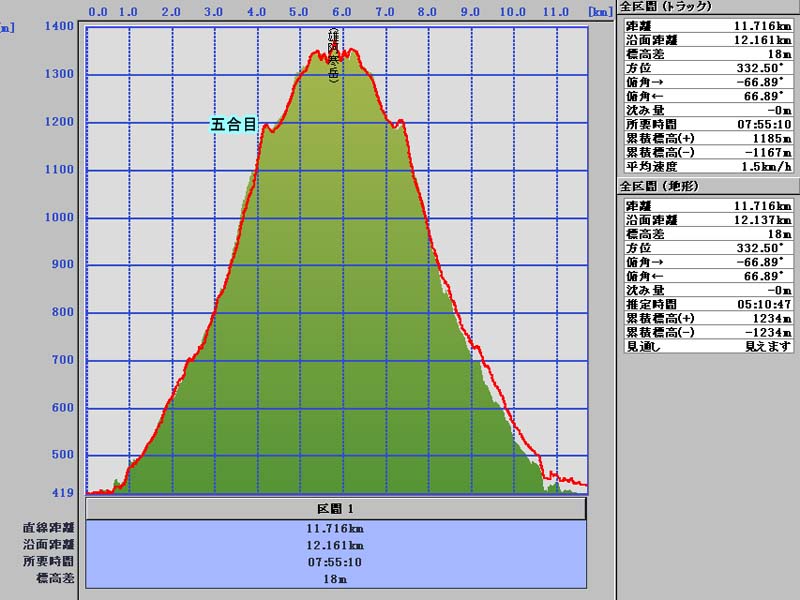The width and height of the screenshot is (800, 600).
Task: Select the 419 minimum elevation label
Action: click(62, 493)
